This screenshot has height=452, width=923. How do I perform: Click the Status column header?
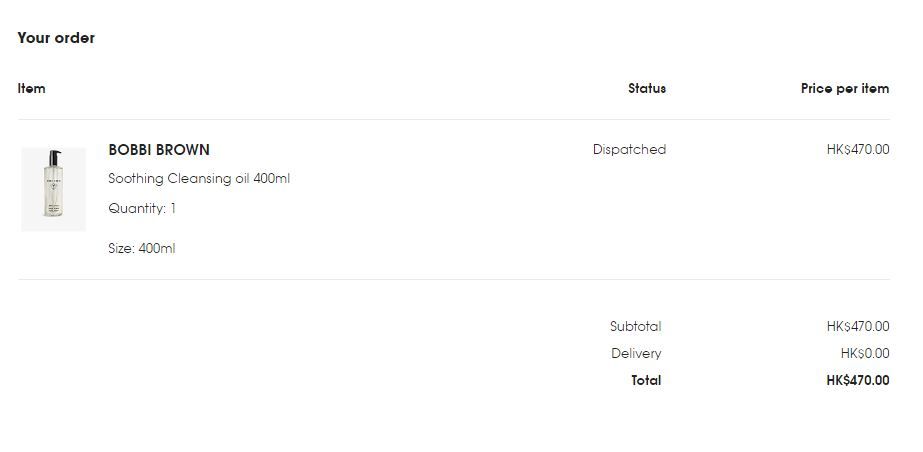pos(646,89)
